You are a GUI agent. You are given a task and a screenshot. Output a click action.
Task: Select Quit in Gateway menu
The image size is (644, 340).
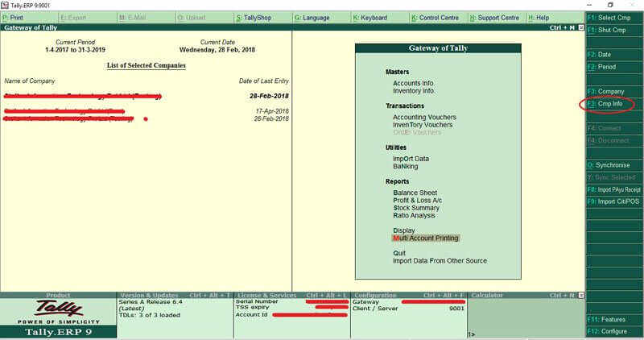398,253
